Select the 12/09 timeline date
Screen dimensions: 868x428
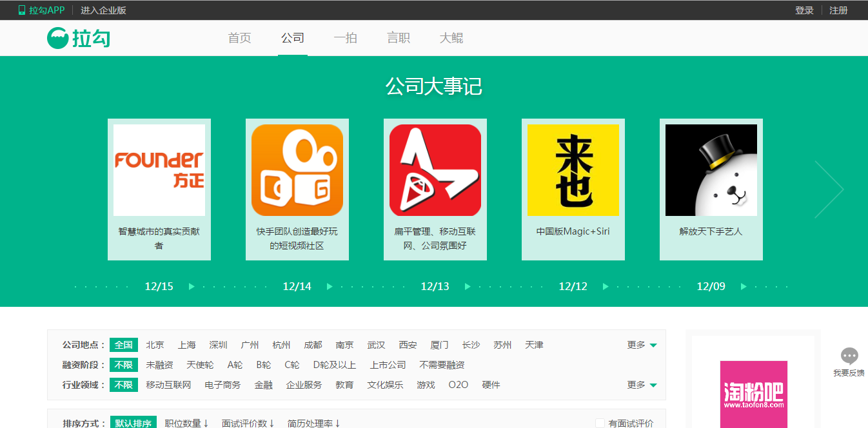pos(711,287)
